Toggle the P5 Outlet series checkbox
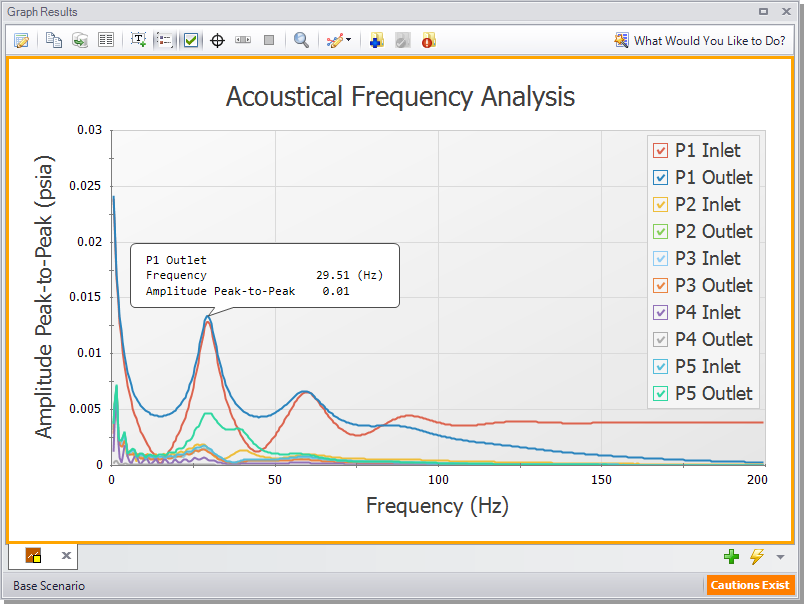Screen dimensions: 804x604 point(660,393)
